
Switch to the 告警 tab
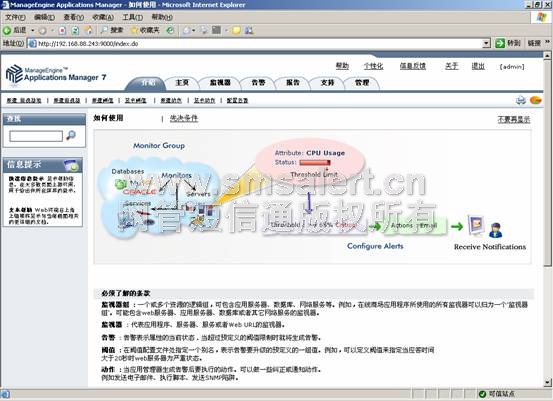coord(258,83)
